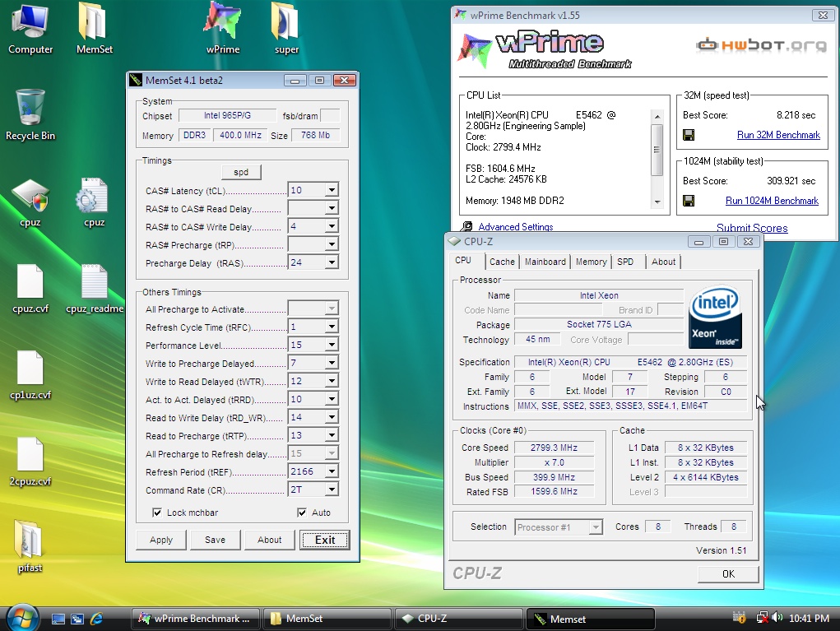The width and height of the screenshot is (840, 631).
Task: Click the Intel Xeon inside logo
Action: pos(715,316)
